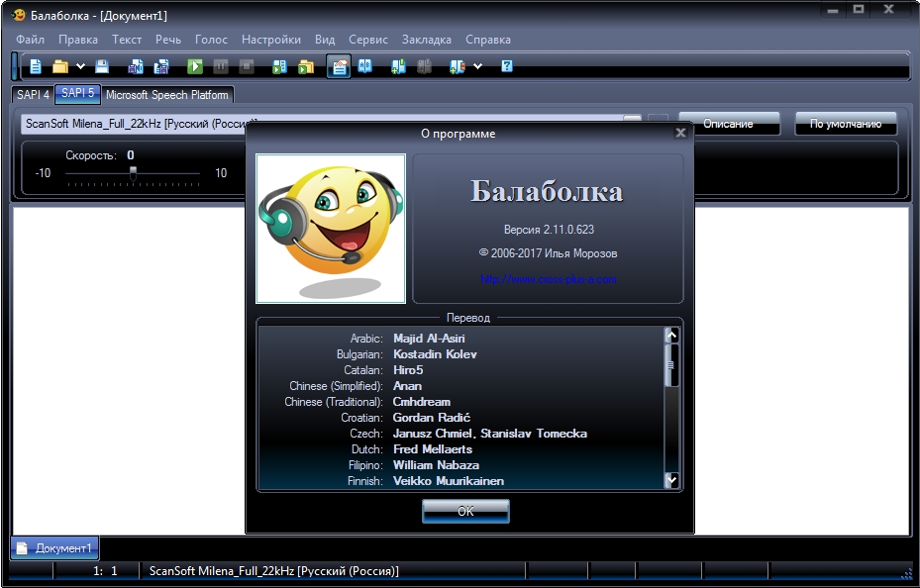Click the name Majid Al-Asiri
The height and width of the screenshot is (588, 920).
(429, 339)
